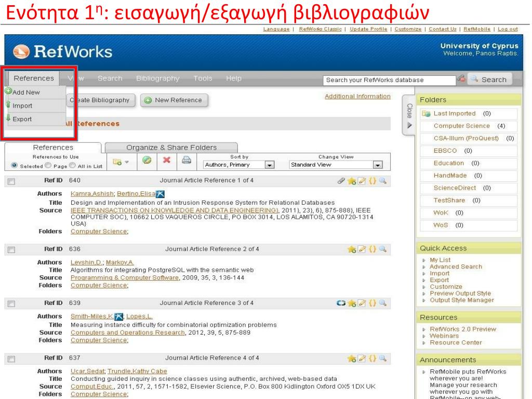The height and width of the screenshot is (399, 532).
Task: Add reference 636 to My List star icon
Action: tap(352, 249)
